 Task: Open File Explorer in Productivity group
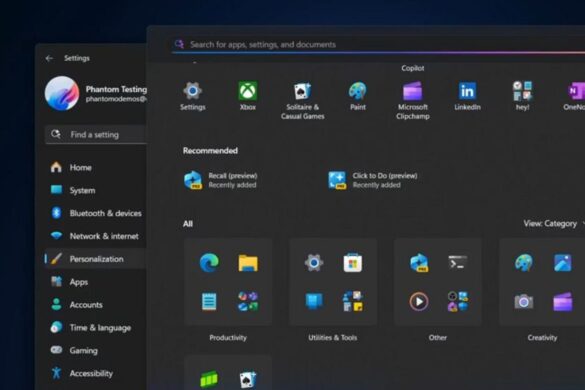(248, 262)
